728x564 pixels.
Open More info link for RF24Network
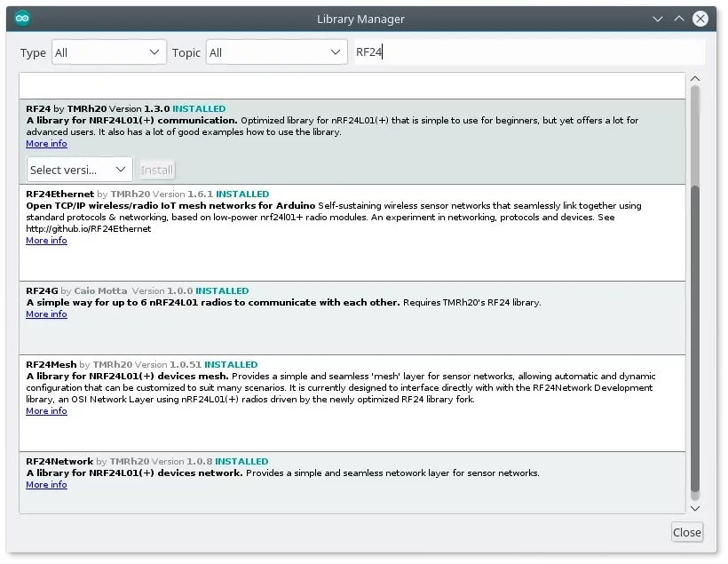pos(46,485)
